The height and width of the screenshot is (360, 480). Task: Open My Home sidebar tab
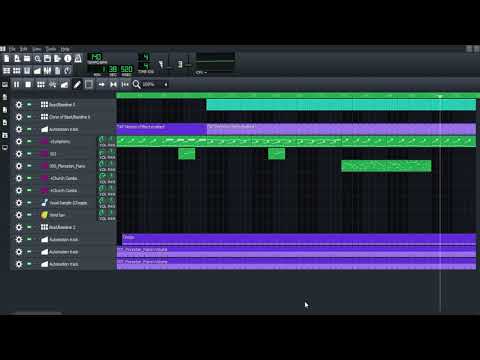click(5, 135)
